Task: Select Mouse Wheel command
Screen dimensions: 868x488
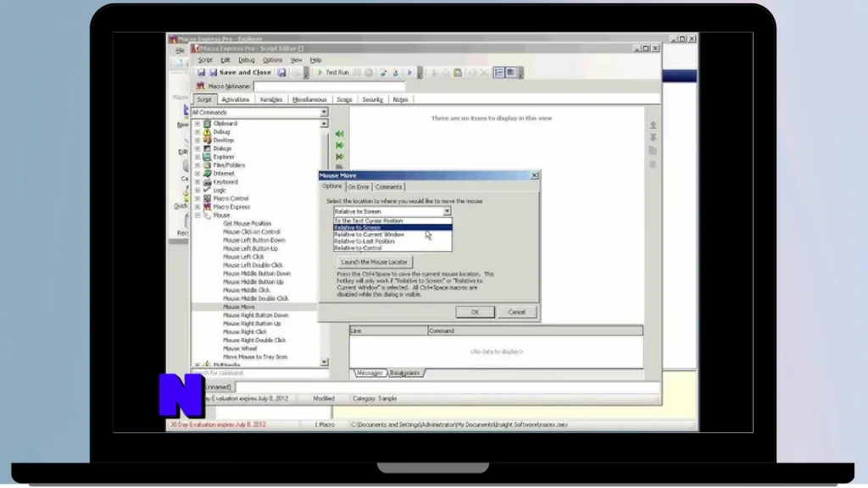Action: [x=240, y=348]
